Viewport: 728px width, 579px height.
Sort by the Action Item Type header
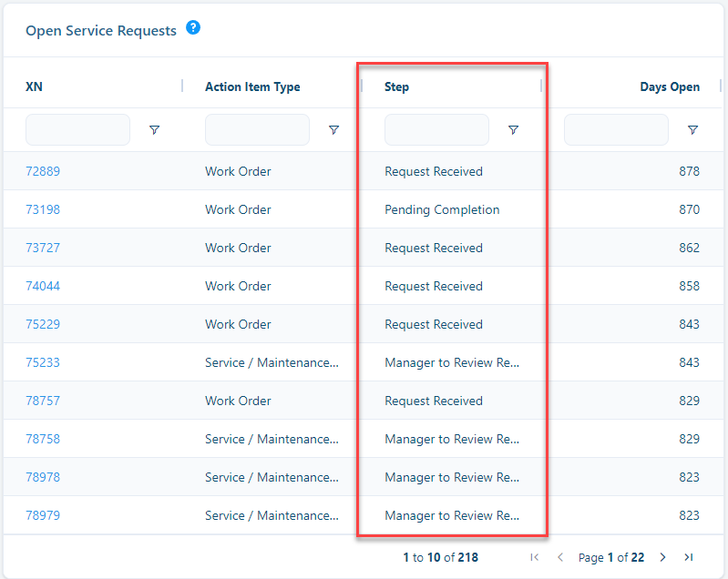pos(252,86)
